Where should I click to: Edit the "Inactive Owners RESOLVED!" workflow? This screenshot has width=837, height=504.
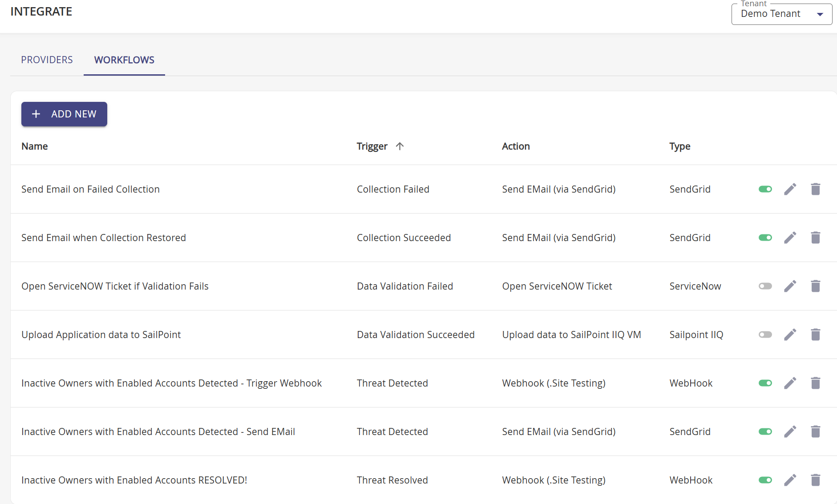pos(790,480)
